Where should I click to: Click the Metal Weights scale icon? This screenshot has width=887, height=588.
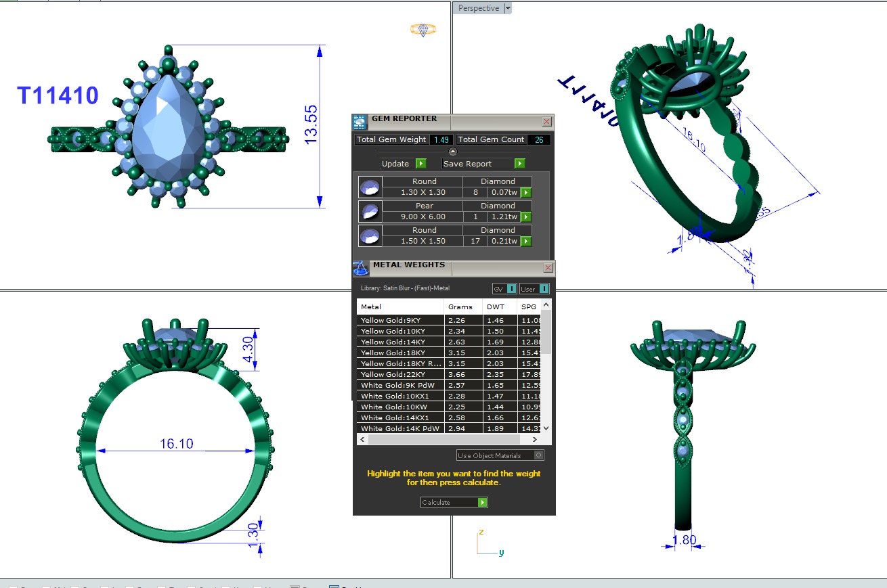click(x=361, y=268)
